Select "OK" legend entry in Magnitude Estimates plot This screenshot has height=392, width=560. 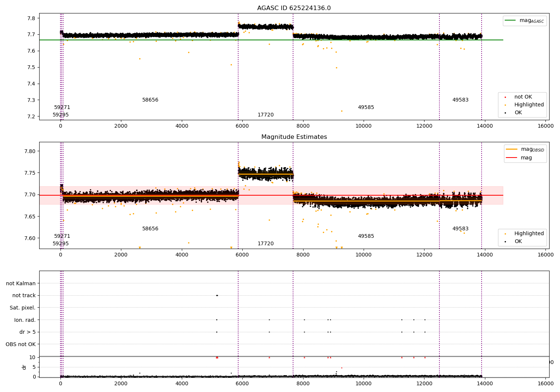[518, 242]
